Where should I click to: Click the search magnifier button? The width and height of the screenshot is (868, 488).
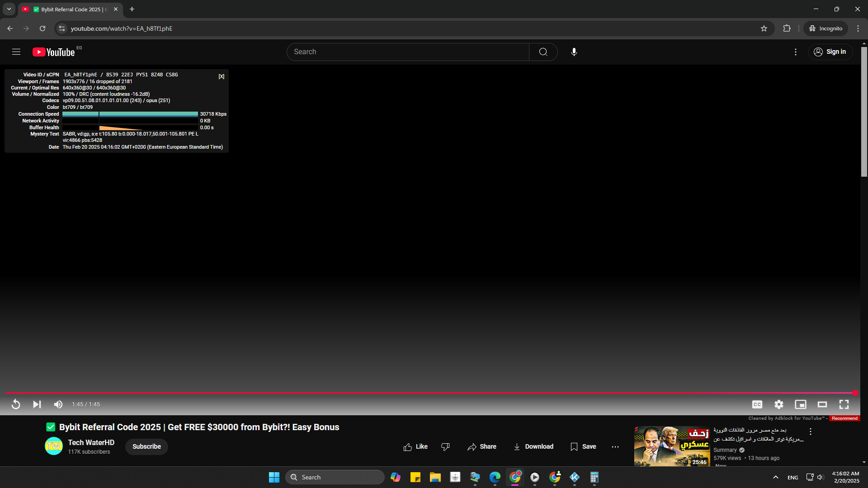(543, 52)
